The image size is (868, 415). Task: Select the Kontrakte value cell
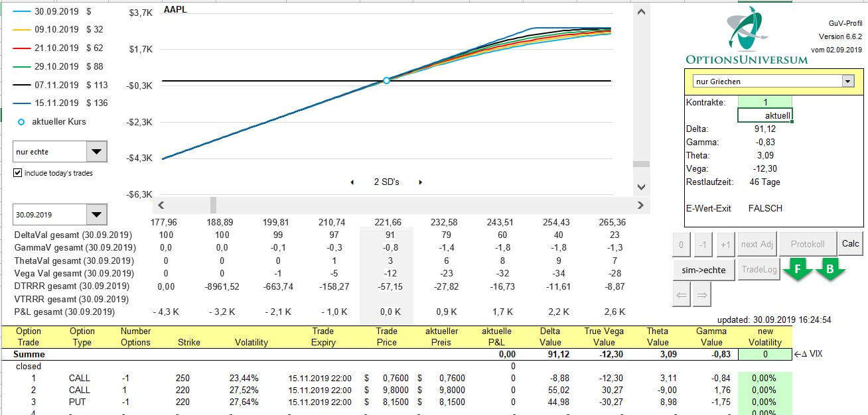pyautogui.click(x=764, y=103)
